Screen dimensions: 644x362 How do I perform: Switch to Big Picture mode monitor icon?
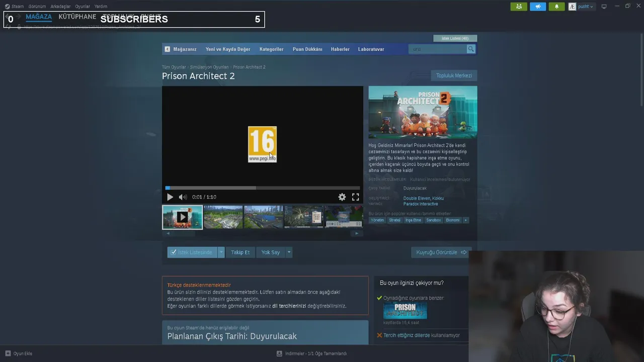(x=604, y=7)
